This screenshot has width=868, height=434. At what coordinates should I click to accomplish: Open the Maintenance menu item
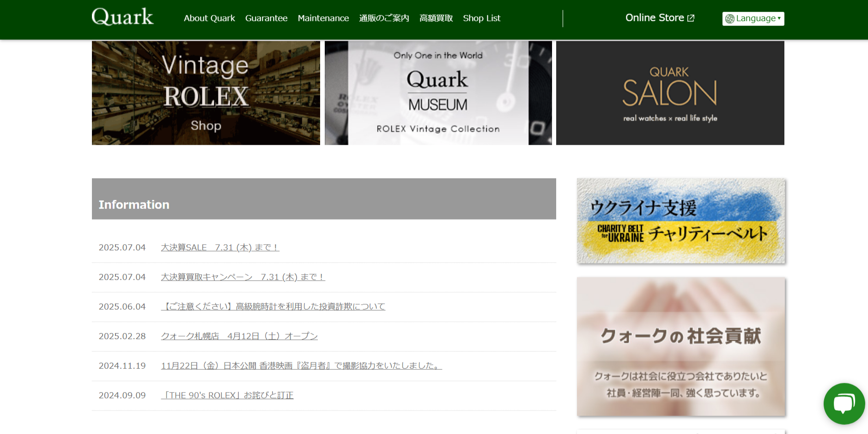click(323, 18)
